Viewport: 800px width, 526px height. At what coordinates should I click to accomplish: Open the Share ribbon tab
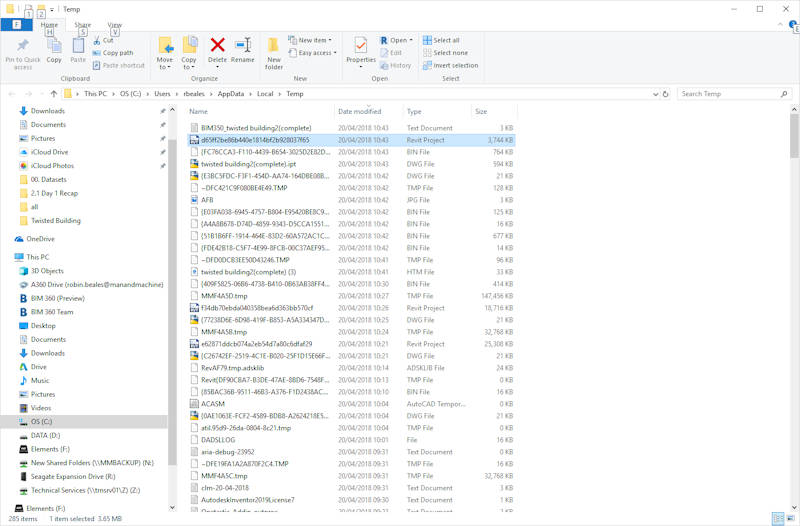[83, 25]
